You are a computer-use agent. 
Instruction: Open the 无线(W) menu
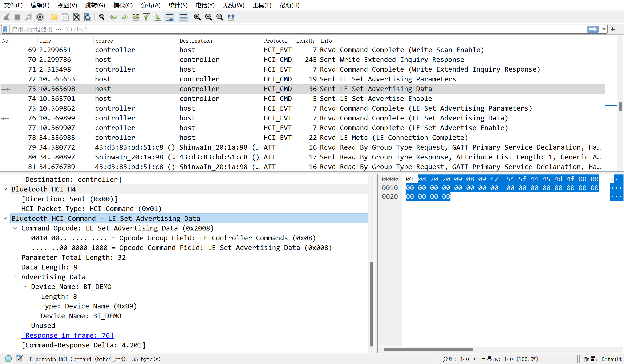tap(234, 5)
